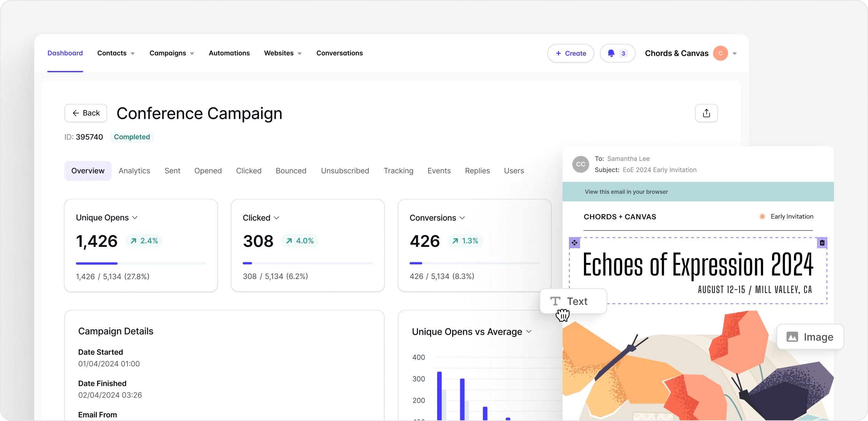Image resolution: width=868 pixels, height=421 pixels.
Task: Click the Text block button
Action: point(573,301)
